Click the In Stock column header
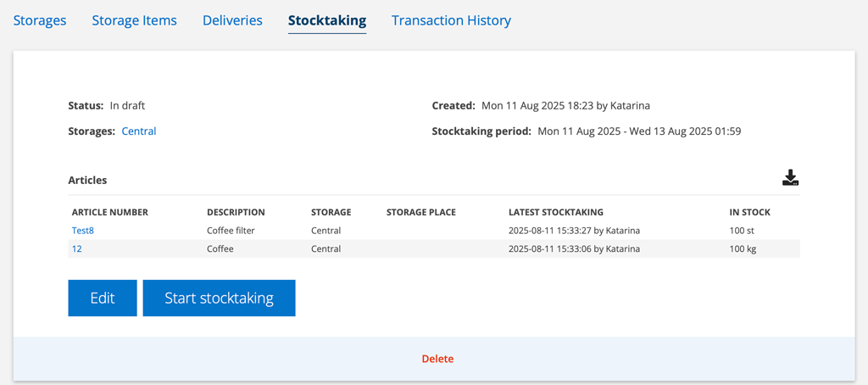This screenshot has width=868, height=385. click(750, 212)
